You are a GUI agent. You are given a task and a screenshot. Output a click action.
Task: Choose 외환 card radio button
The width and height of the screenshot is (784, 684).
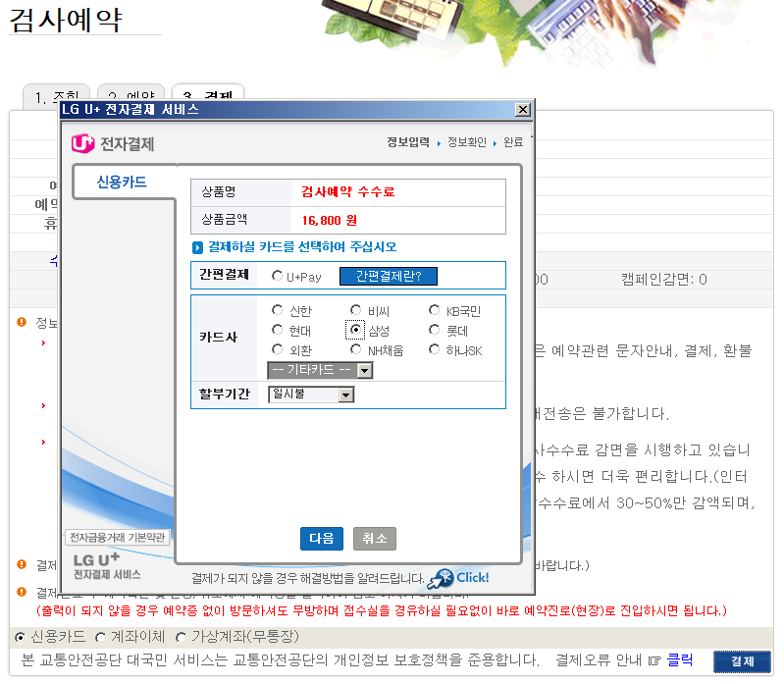coord(277,349)
